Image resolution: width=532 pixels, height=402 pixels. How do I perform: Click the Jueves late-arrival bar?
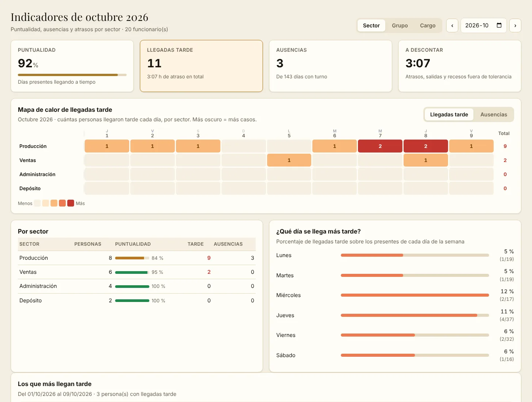[x=415, y=315]
